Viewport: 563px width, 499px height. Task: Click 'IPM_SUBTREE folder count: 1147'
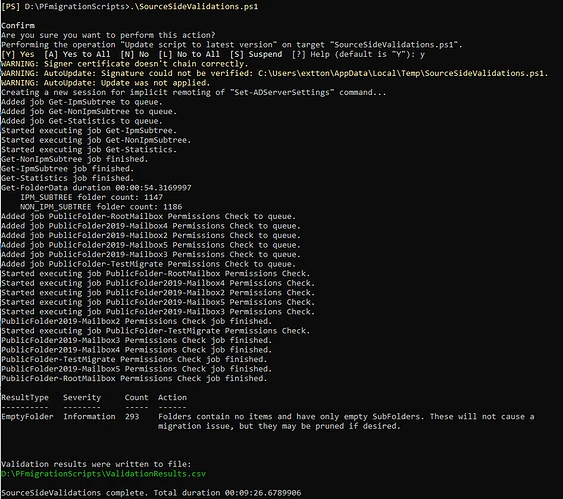pyautogui.click(x=92, y=197)
